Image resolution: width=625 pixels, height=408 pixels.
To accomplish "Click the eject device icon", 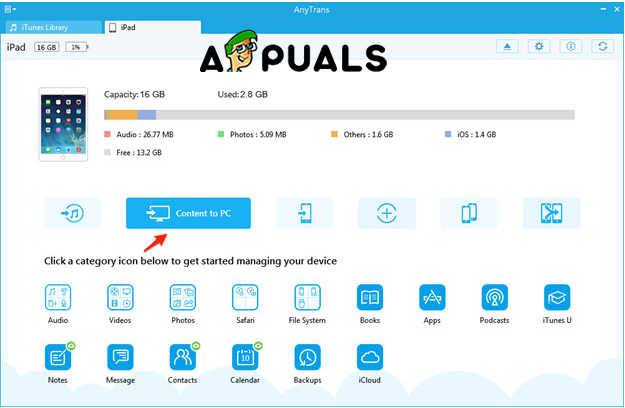I will [507, 47].
